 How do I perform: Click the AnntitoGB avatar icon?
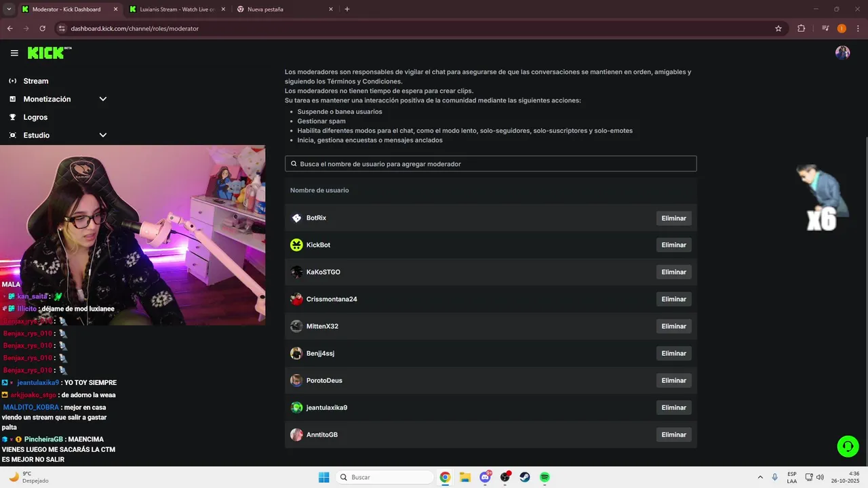[296, 434]
